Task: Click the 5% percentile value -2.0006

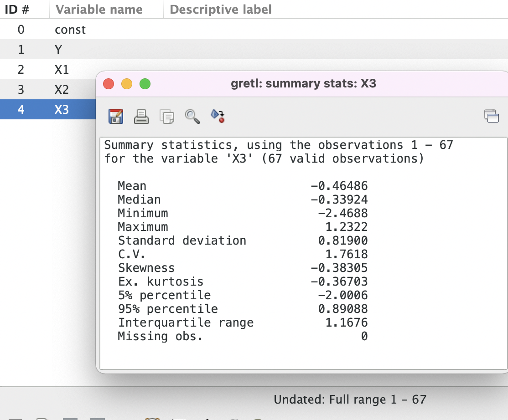Action: (x=343, y=295)
